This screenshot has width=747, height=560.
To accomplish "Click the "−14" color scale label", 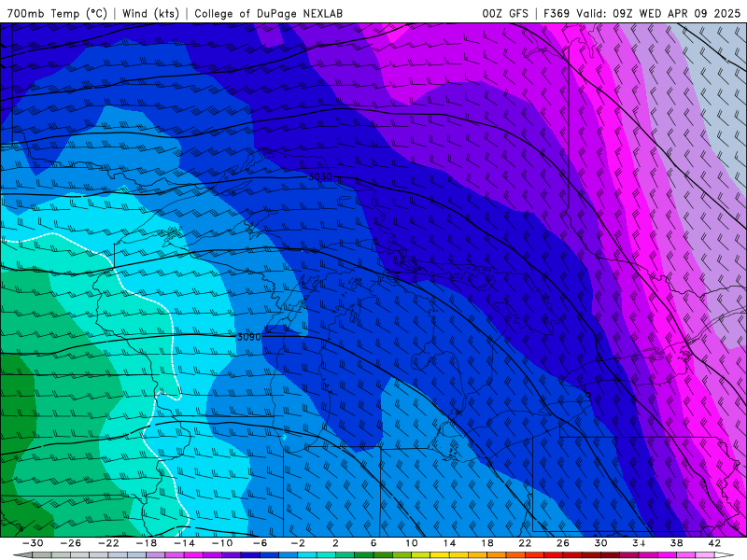I will [184, 543].
